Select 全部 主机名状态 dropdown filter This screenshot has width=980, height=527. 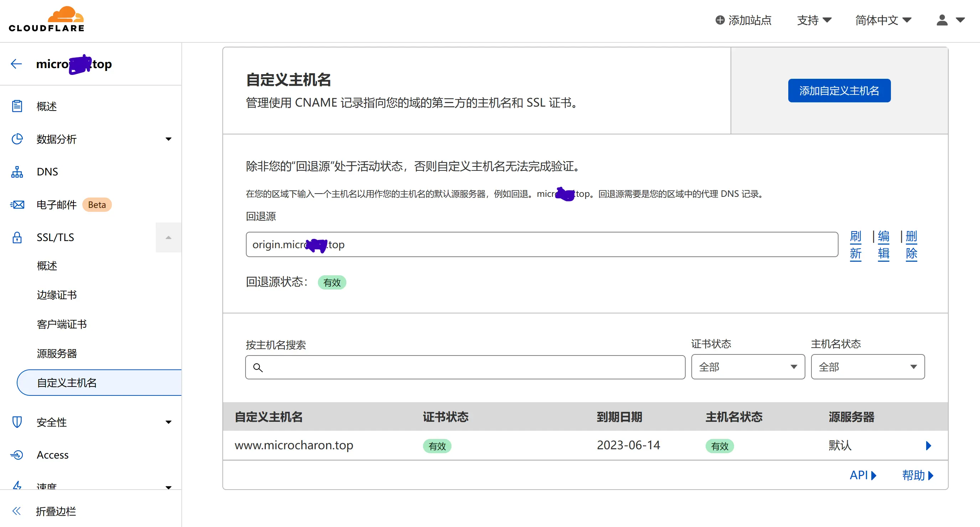(x=868, y=367)
